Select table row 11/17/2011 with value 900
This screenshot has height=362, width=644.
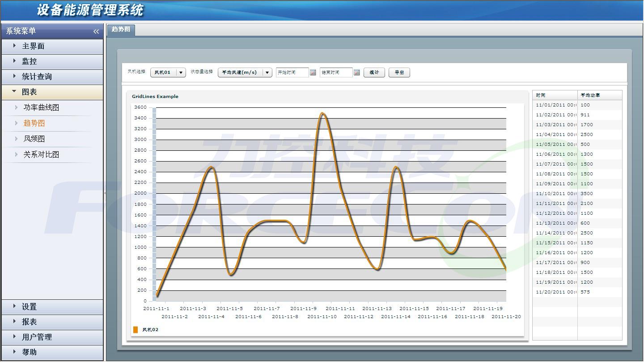[577, 263]
